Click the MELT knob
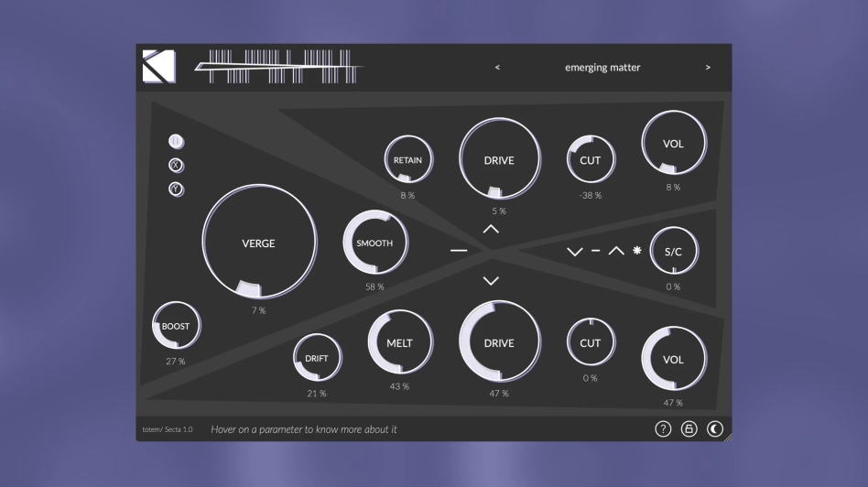This screenshot has height=487, width=868. [x=399, y=343]
